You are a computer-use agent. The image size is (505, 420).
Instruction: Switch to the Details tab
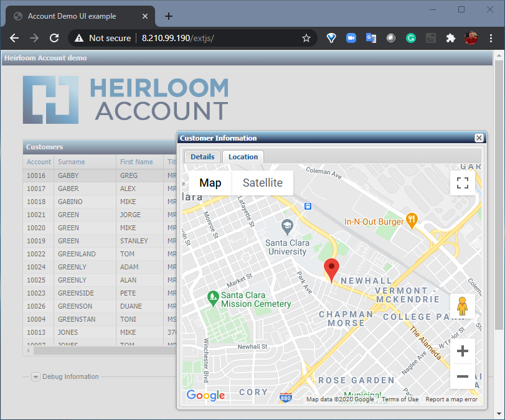202,157
